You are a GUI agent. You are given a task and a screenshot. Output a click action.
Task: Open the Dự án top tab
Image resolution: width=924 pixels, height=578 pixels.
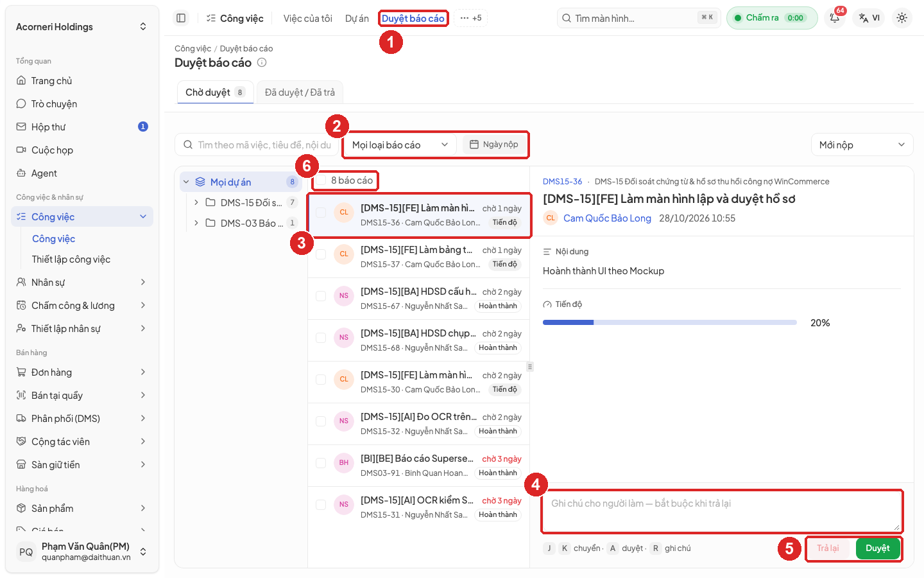click(x=357, y=19)
